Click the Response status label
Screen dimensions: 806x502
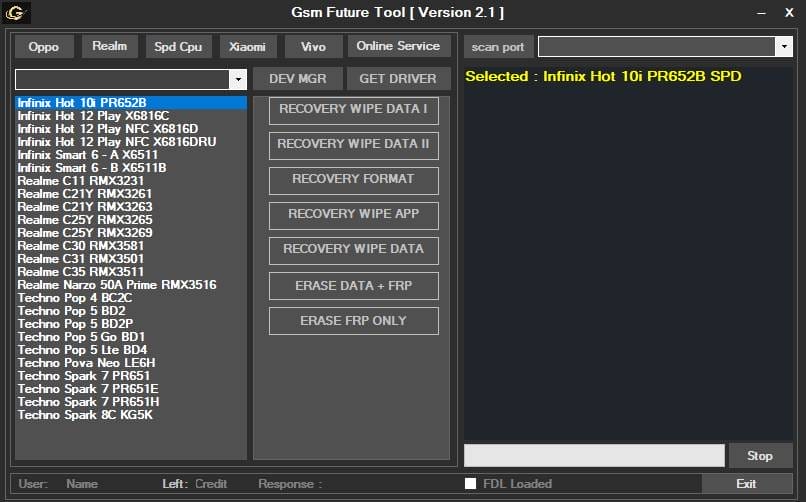290,484
